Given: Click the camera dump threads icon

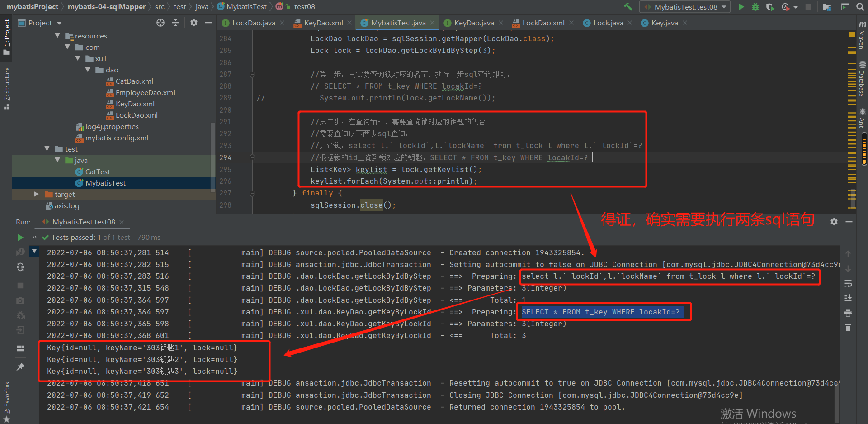Looking at the screenshot, I should [20, 300].
